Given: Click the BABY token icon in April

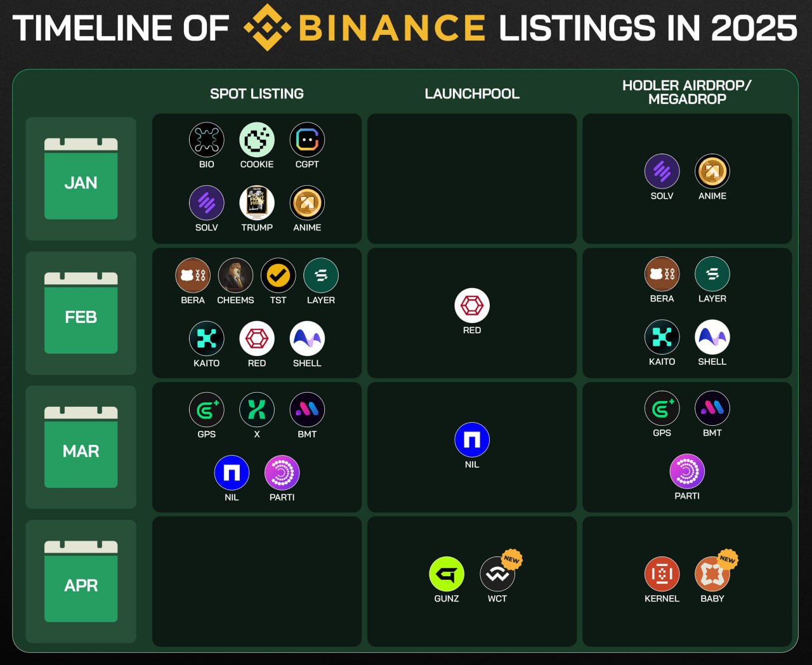Looking at the screenshot, I should [712, 574].
